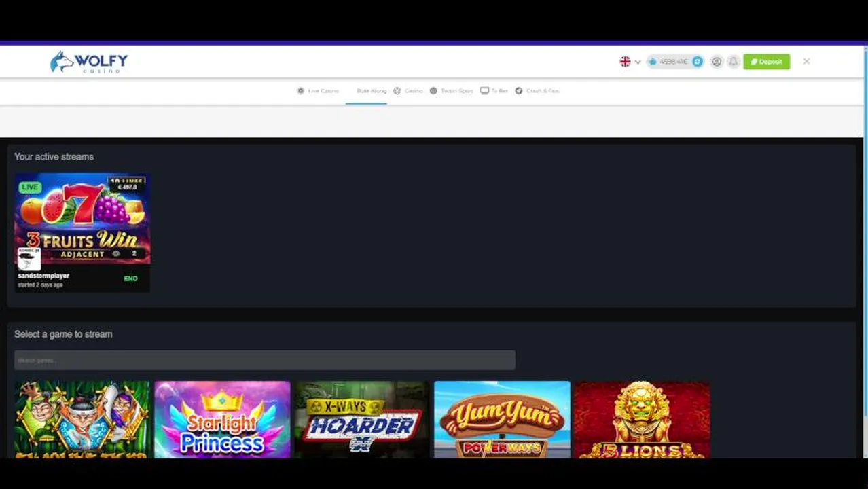
Task: Select the first game thumbnail with ninja characters
Action: (x=82, y=420)
